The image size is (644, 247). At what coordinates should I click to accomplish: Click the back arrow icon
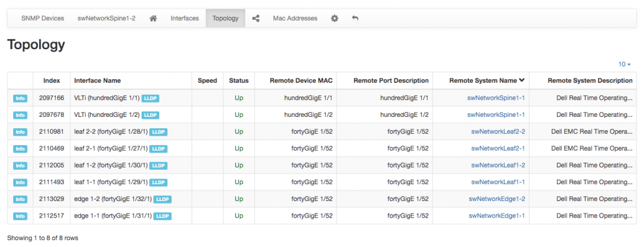[355, 18]
